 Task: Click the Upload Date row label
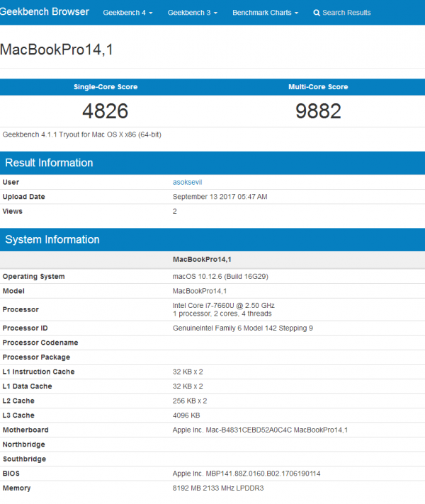pos(24,197)
